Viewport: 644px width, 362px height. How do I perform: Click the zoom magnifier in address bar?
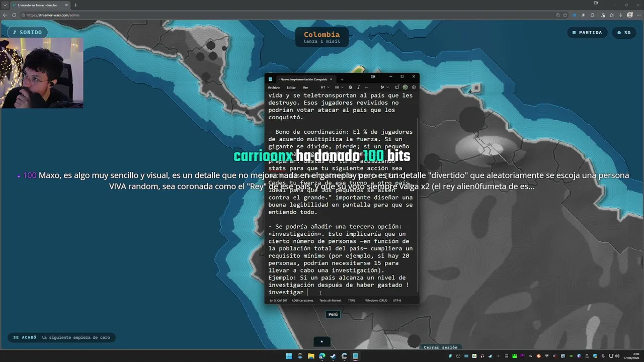[558, 15]
